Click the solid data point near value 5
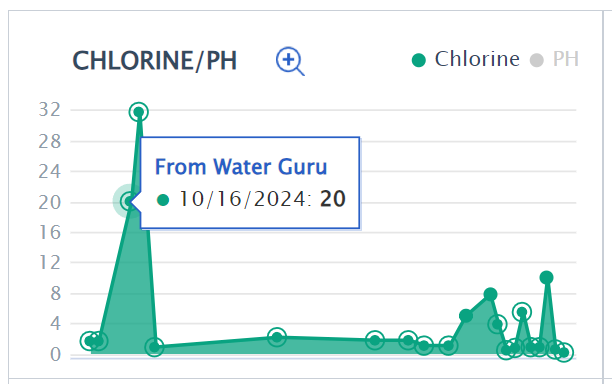The width and height of the screenshot is (612, 384). pyautogui.click(x=466, y=316)
